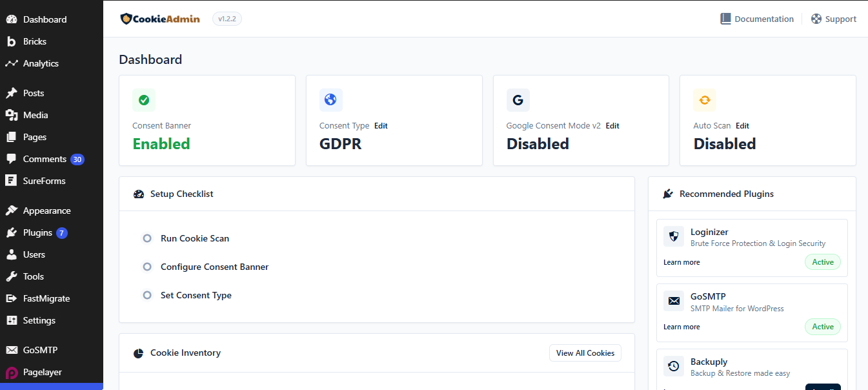Edit the Consent Type setting
Viewport: 868px width, 390px height.
[x=381, y=126]
